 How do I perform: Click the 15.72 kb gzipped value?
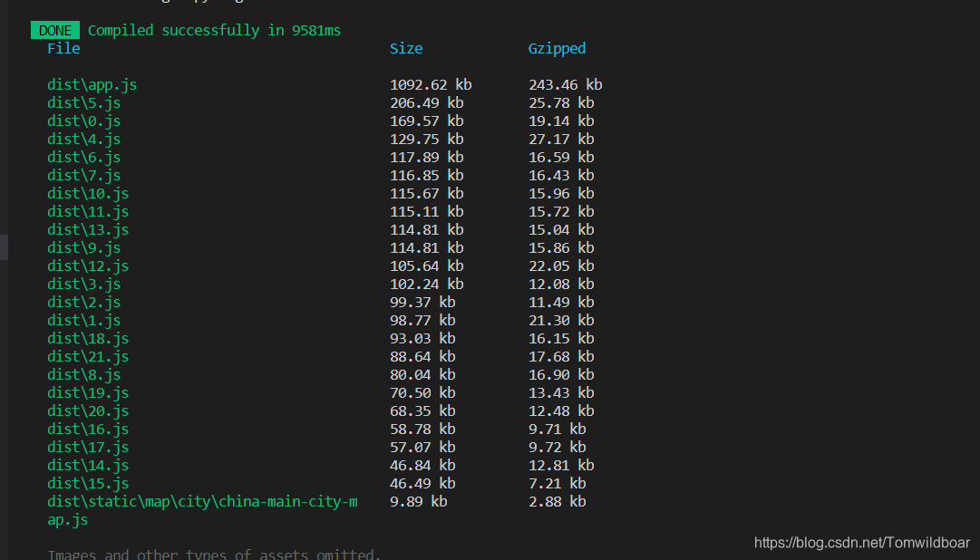(x=561, y=211)
